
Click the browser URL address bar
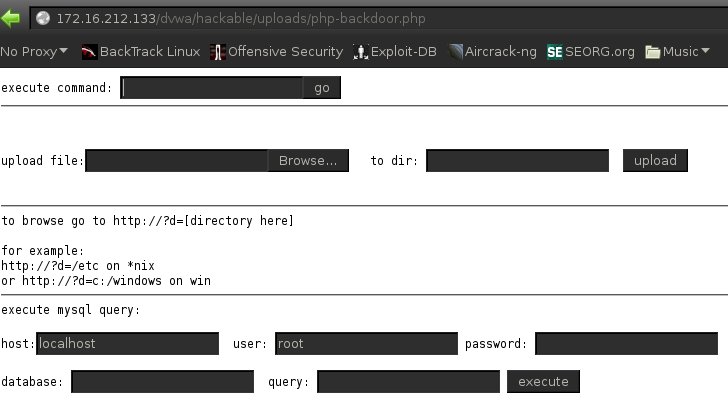point(380,19)
